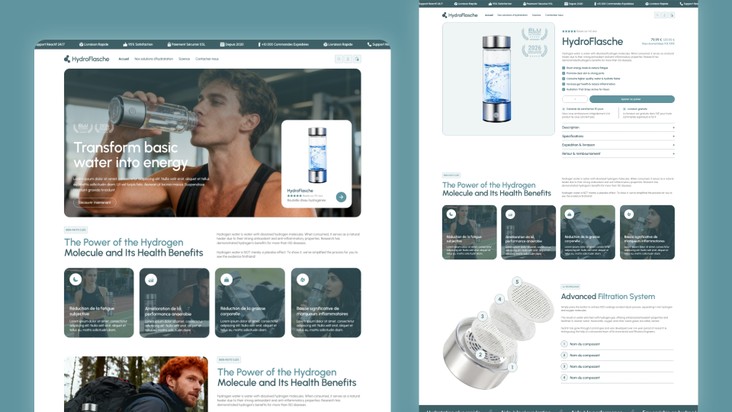The height and width of the screenshot is (412, 732).
Task: Select component row numbered 4 in filtration list
Action: [x=617, y=377]
